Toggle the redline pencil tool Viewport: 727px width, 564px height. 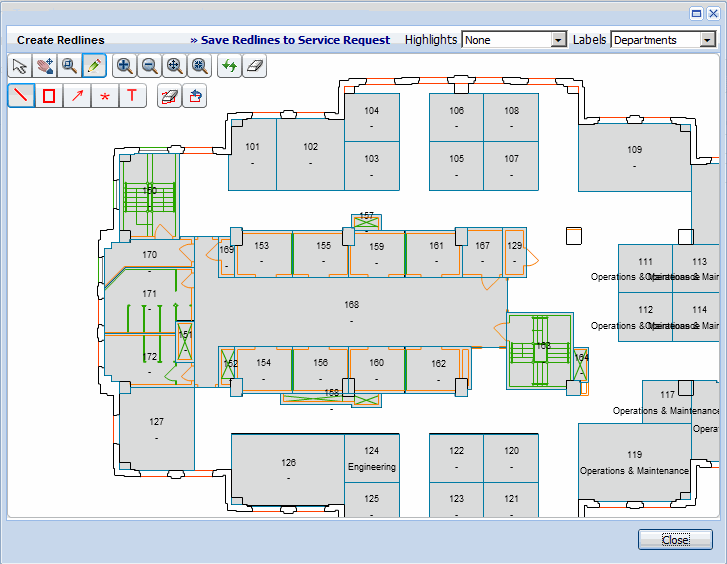pyautogui.click(x=95, y=66)
